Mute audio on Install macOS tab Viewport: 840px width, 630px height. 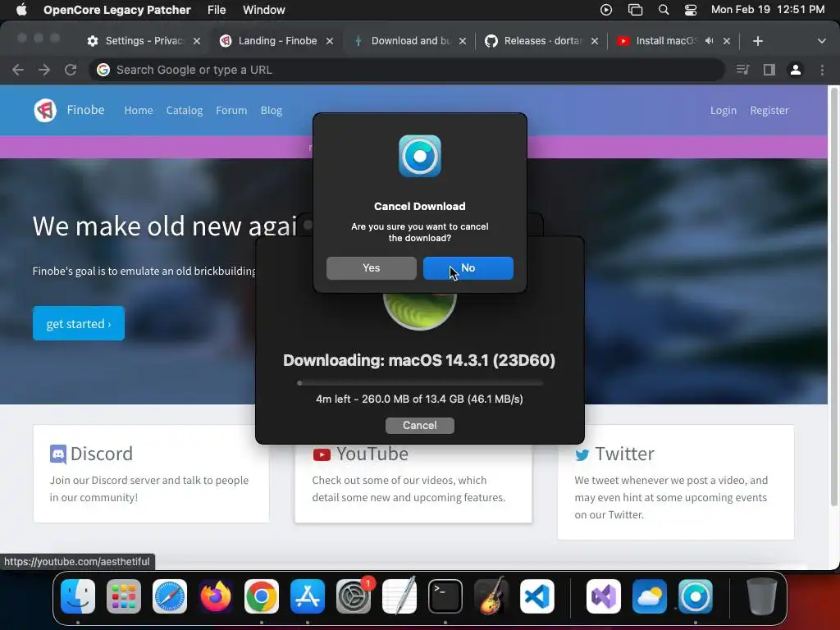[710, 41]
